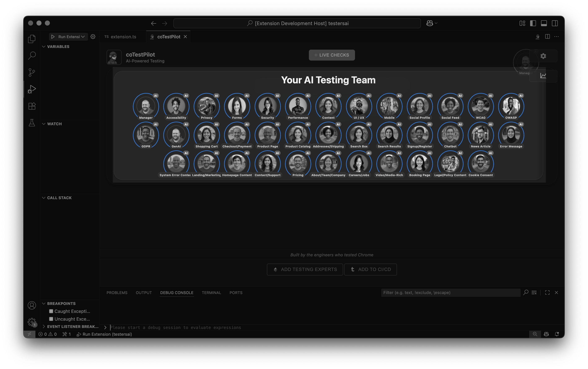Close the coTestPilot tab

[185, 37]
